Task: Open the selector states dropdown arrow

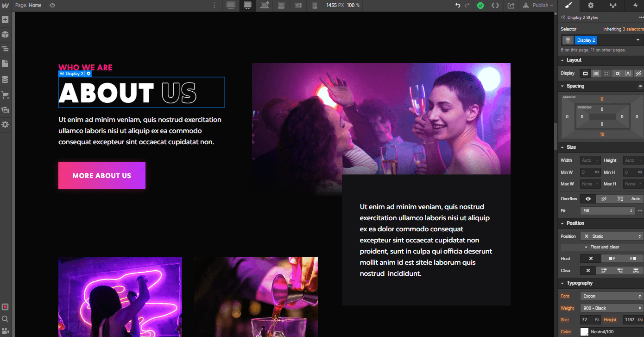Action: (638, 40)
